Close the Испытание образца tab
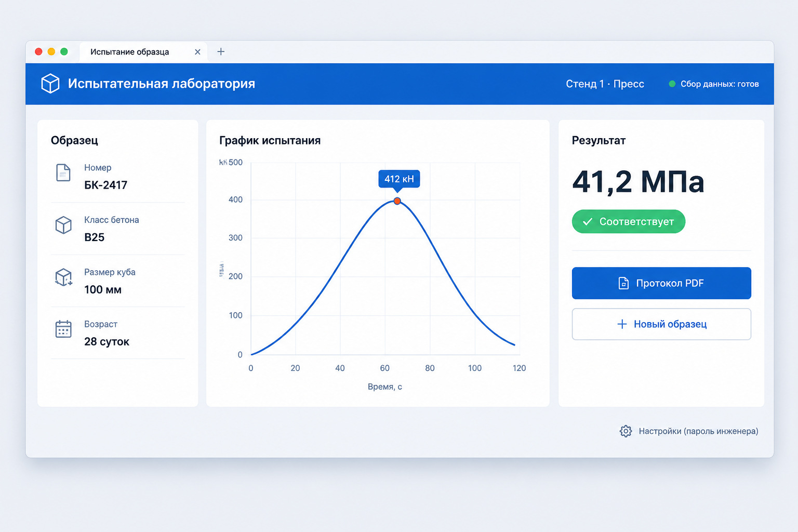Viewport: 798px width, 532px height. point(197,52)
